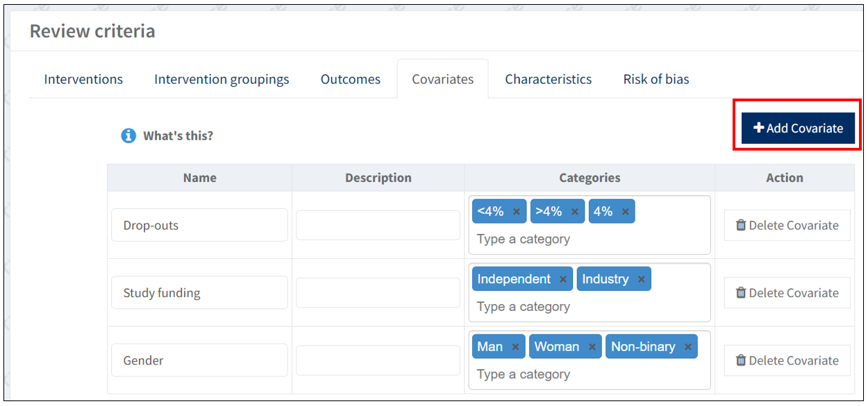The height and width of the screenshot is (406, 868).
Task: Remove the Independent category tag
Action: tap(563, 280)
